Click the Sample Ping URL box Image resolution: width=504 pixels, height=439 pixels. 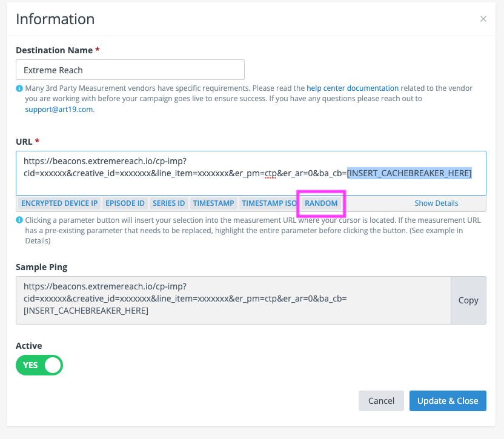(233, 300)
